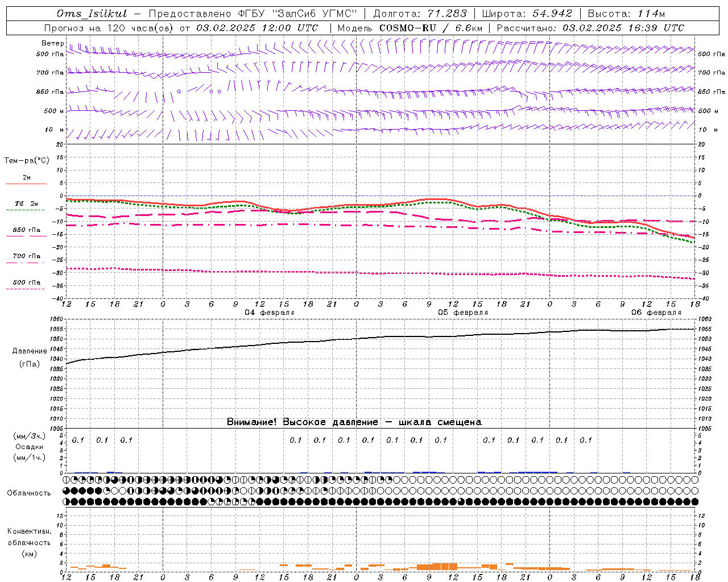Click the (мм/1ч.) precipitation unit label
Viewport: 728px width, 582px height.
point(30,458)
